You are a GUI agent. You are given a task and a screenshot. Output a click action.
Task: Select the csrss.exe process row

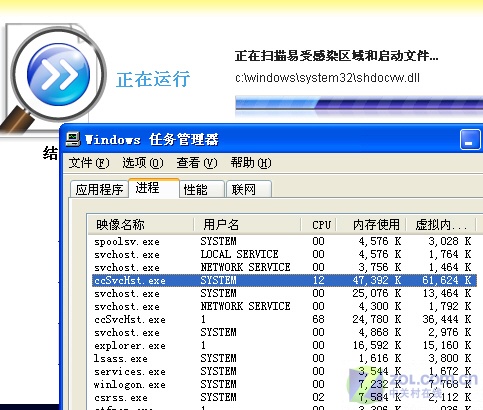(x=284, y=397)
